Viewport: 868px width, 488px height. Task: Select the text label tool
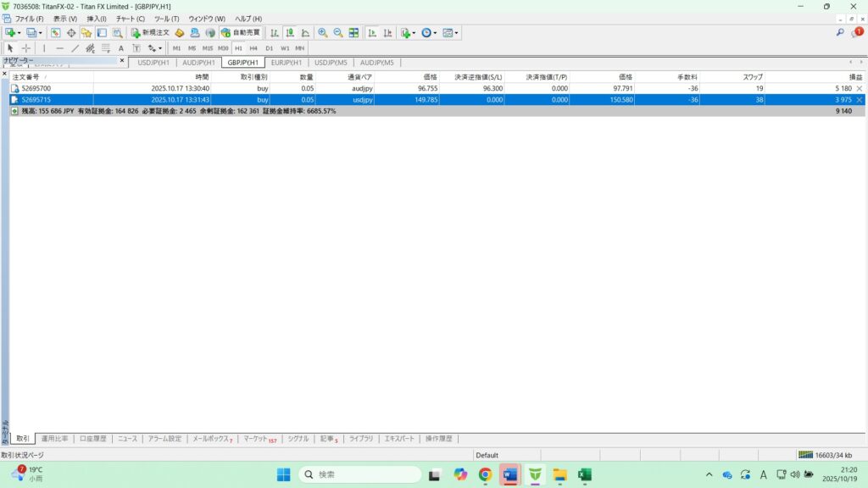pyautogui.click(x=121, y=48)
